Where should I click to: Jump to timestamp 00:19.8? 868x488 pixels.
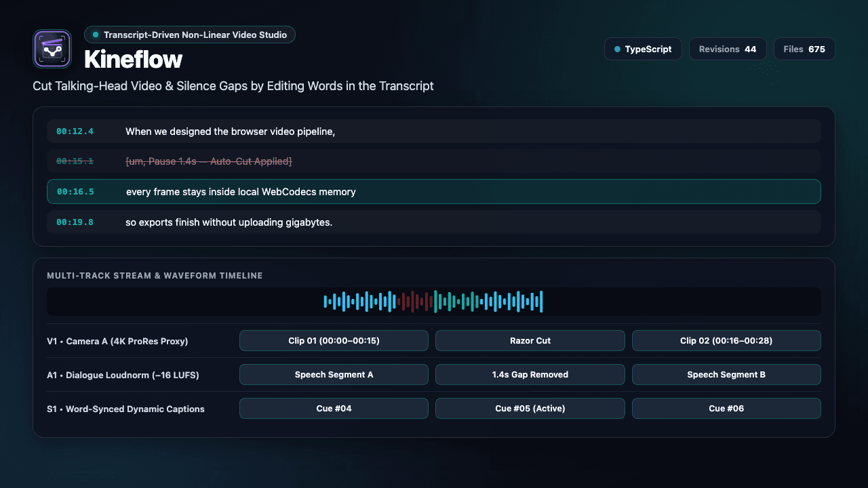pos(75,222)
